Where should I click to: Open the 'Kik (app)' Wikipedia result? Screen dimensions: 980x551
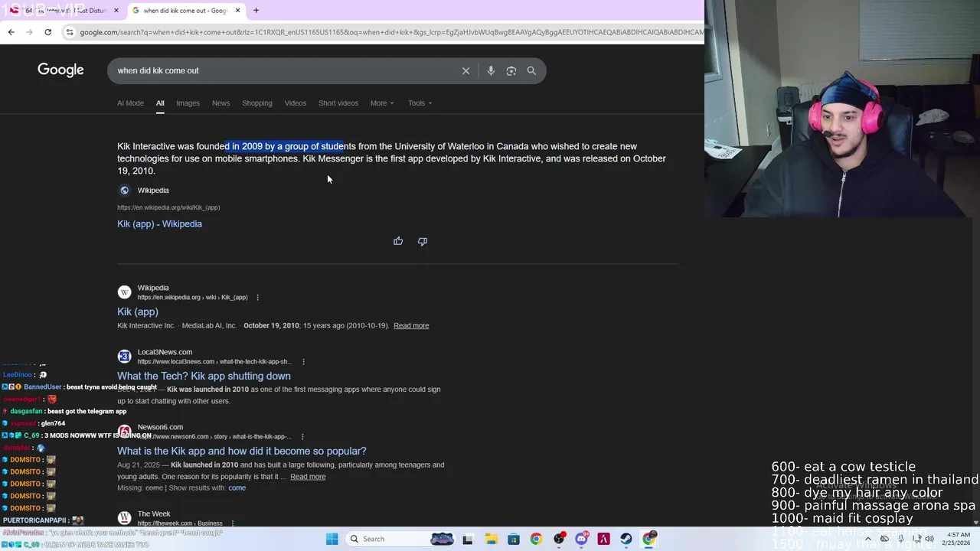138,312
